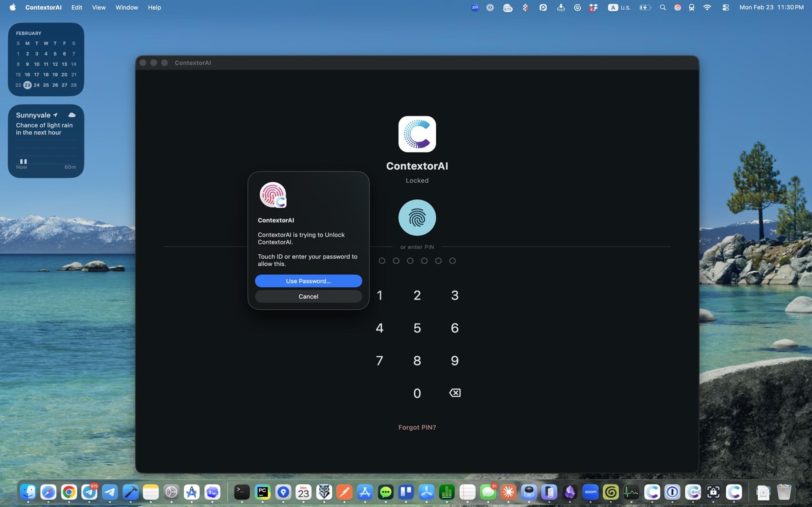Open the Wi-Fi menu bar icon
The height and width of the screenshot is (507, 812).
pyautogui.click(x=707, y=7)
